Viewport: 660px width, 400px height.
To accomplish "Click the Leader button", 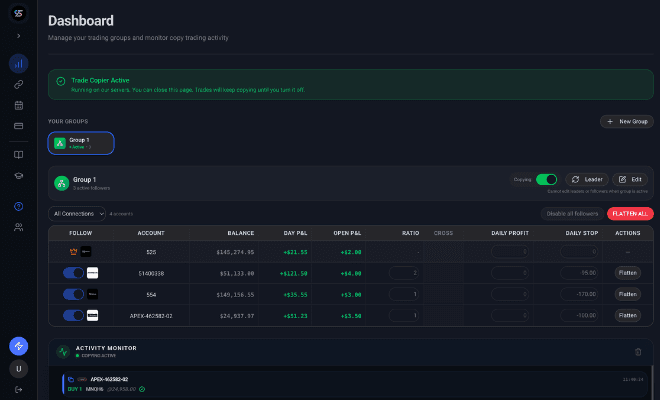I will [587, 180].
